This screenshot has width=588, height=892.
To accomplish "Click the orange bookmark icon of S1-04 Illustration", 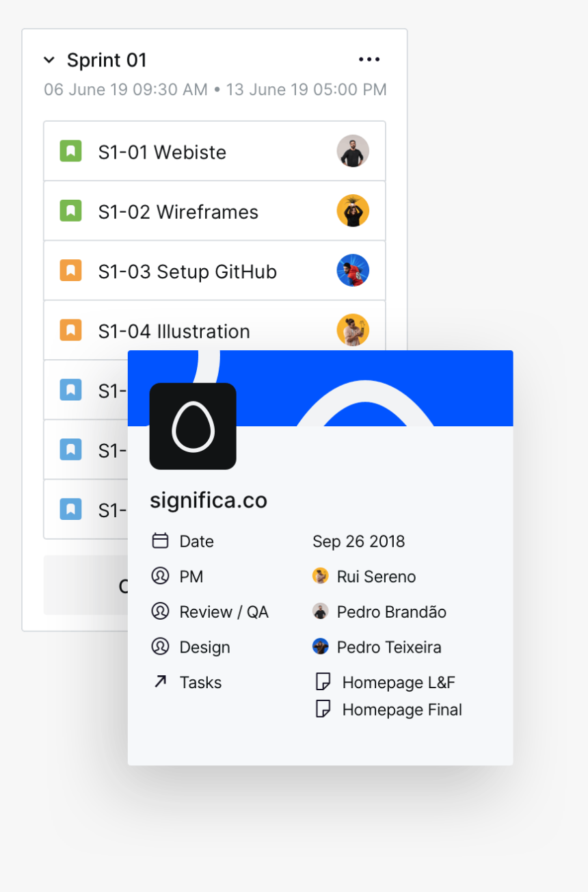I will pos(70,330).
